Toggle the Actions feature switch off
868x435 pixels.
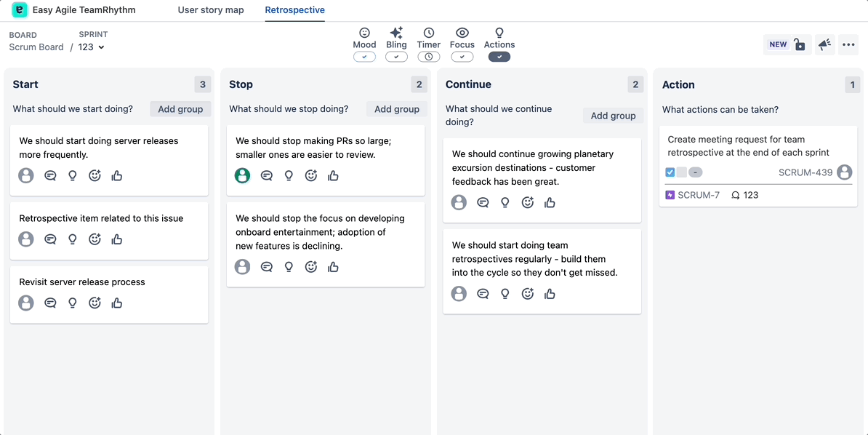(499, 57)
